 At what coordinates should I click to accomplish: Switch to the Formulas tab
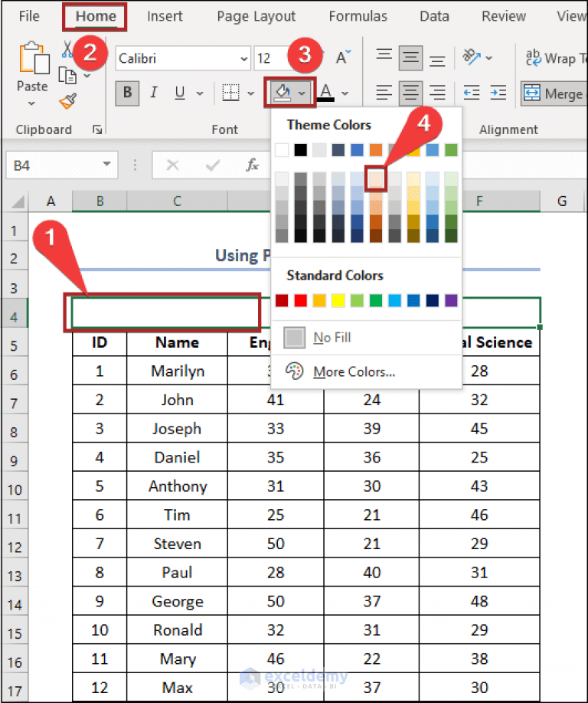pos(358,16)
